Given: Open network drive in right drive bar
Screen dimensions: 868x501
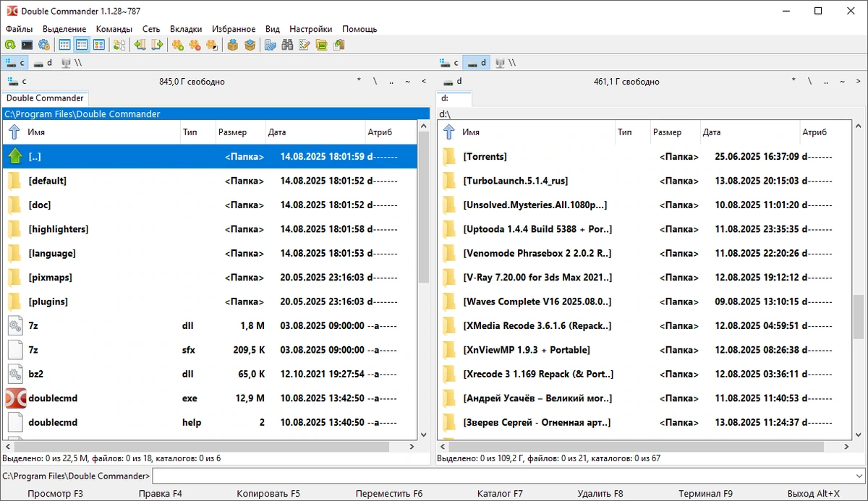Looking at the screenshot, I should [505, 63].
